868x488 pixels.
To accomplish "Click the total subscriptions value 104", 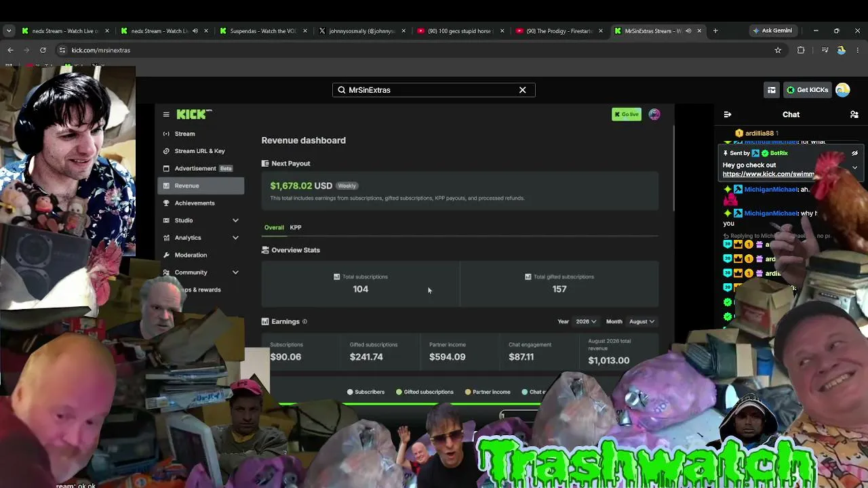I will [361, 289].
